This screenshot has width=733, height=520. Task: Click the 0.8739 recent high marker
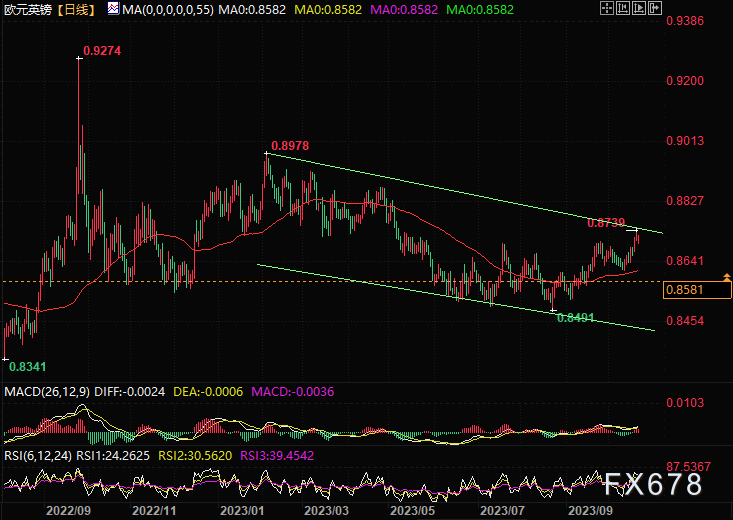pos(606,223)
